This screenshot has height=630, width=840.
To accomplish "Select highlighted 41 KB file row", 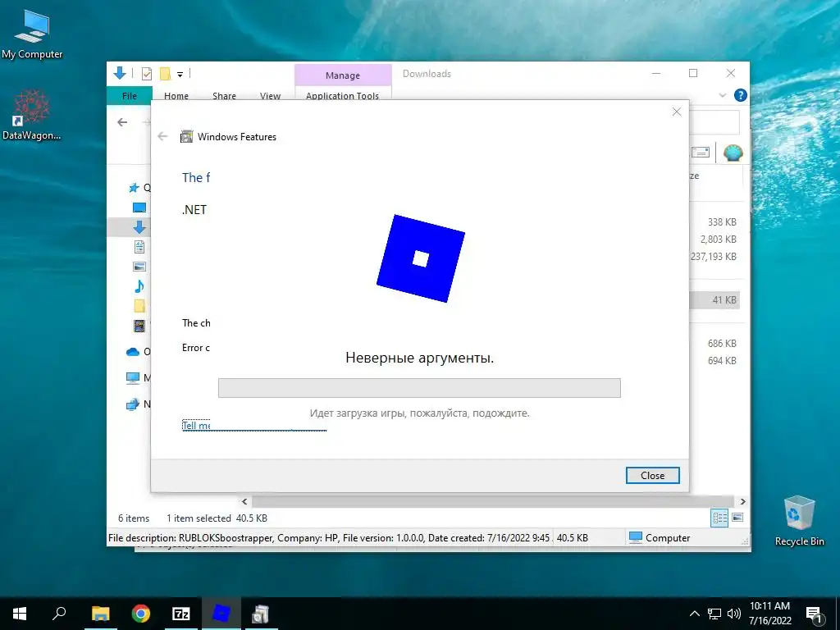I will point(715,300).
